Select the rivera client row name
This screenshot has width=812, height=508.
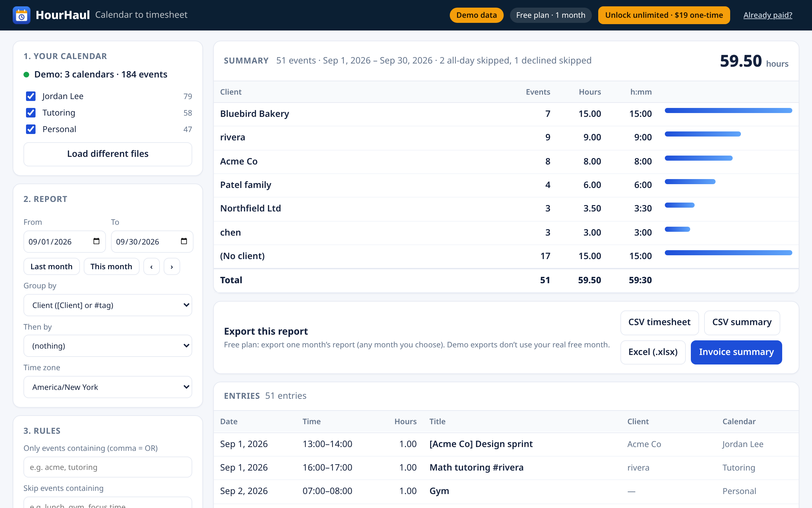232,137
